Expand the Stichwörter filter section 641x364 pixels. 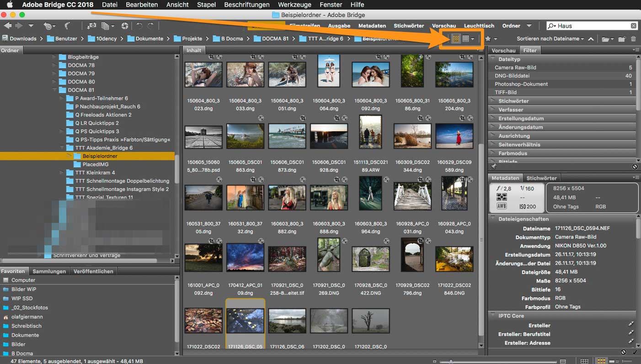[513, 101]
